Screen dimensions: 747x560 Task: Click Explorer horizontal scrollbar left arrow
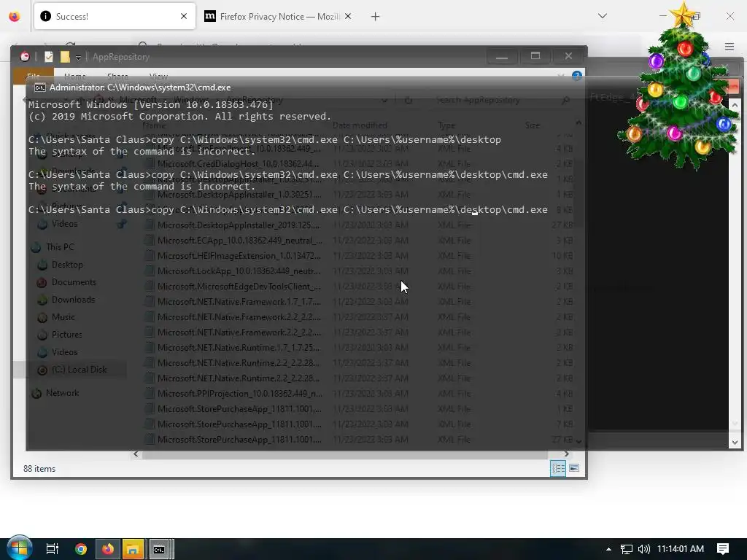click(x=136, y=454)
